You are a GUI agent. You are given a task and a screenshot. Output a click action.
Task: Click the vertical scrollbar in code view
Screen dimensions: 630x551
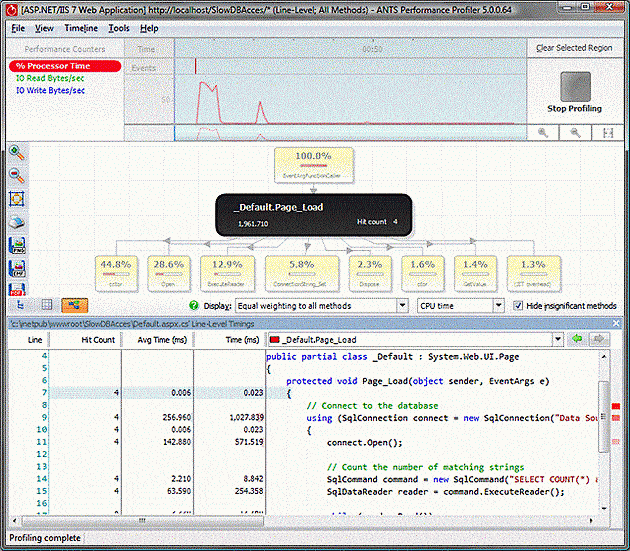pos(604,416)
